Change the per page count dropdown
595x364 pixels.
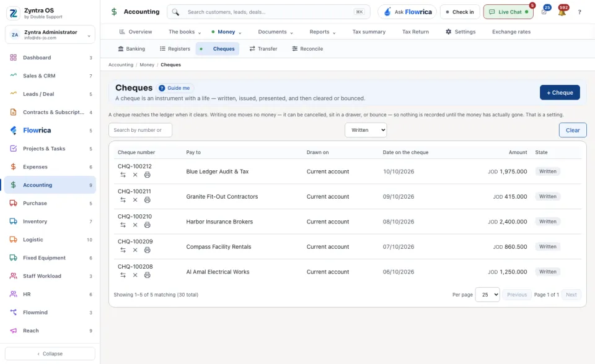[487, 295]
